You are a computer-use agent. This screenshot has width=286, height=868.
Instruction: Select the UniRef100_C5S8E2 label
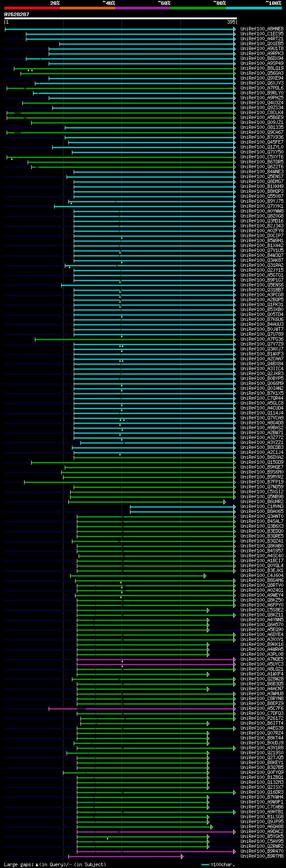click(262, 610)
